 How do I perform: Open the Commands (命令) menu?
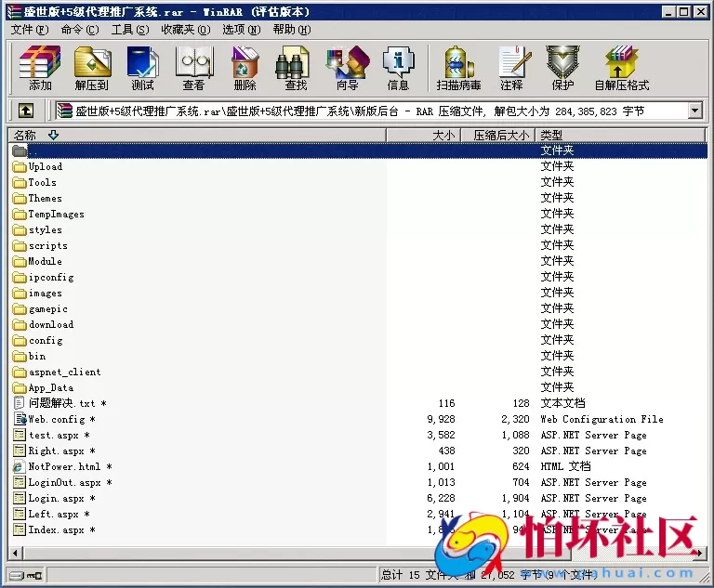point(80,30)
